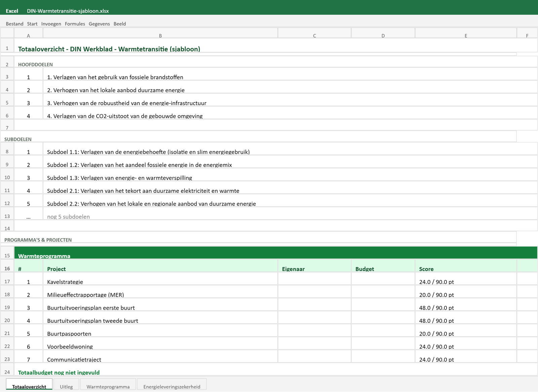This screenshot has height=392, width=538.
Task: Click the 'nog 5 subdoelen' cell
Action: (290, 214)
